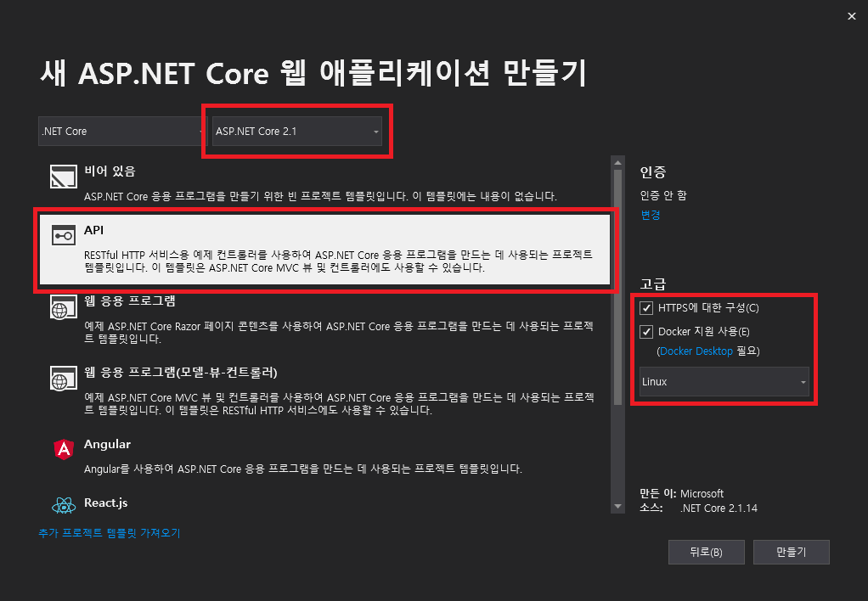
Task: Select the React.js template icon
Action: 64,505
